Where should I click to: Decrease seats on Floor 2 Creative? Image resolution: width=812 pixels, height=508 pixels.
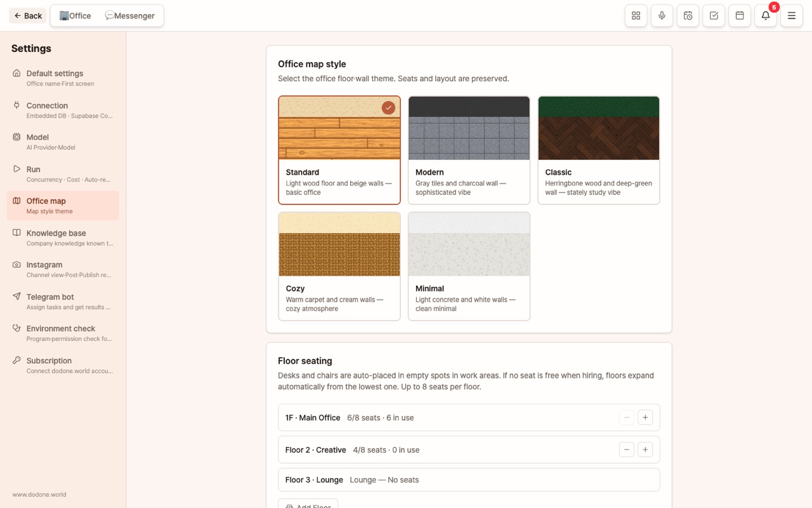click(627, 450)
